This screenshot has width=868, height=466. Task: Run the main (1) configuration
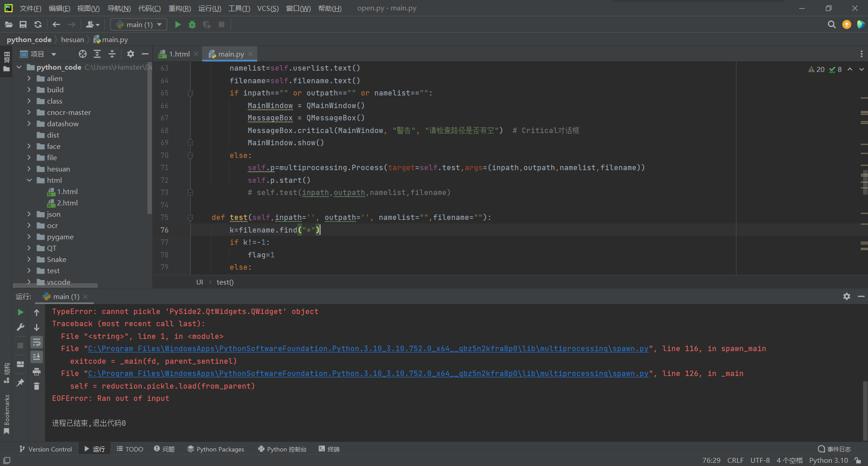178,24
